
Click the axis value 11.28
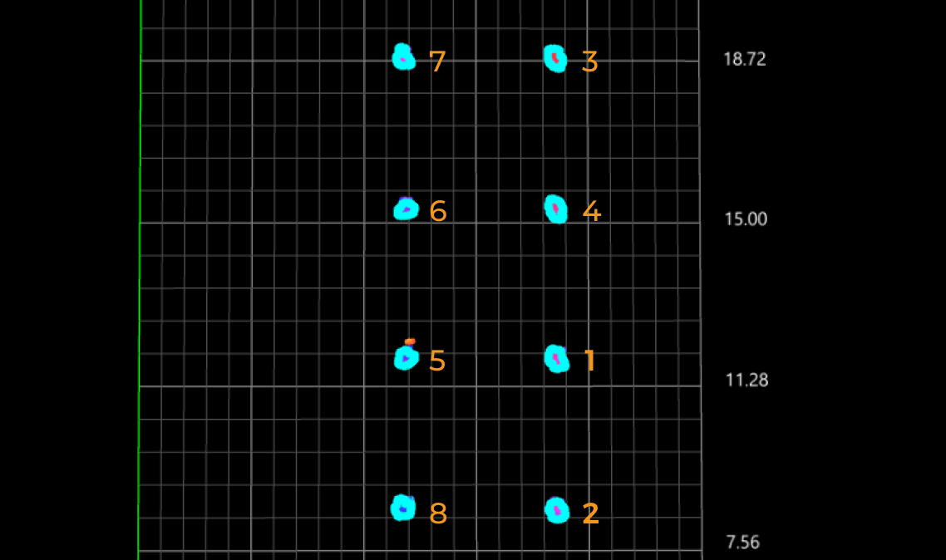[x=746, y=380]
